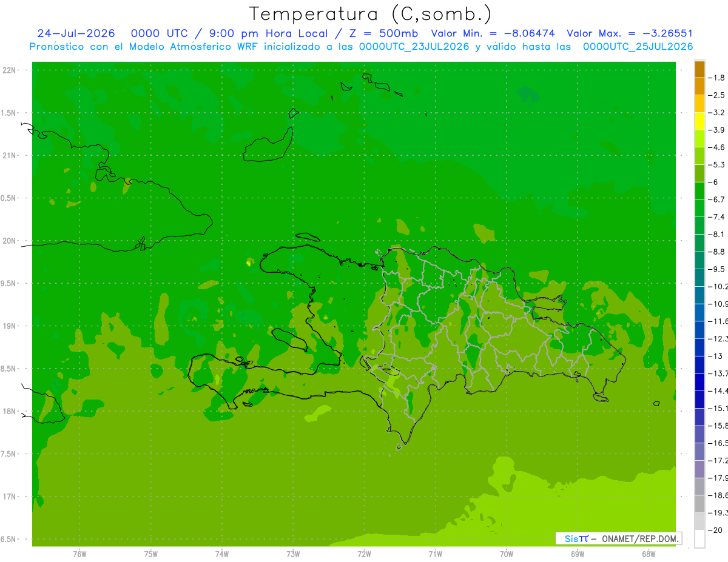This screenshot has width=728, height=562.
Task: Click the 18N latitude axis label
Action: point(10,411)
